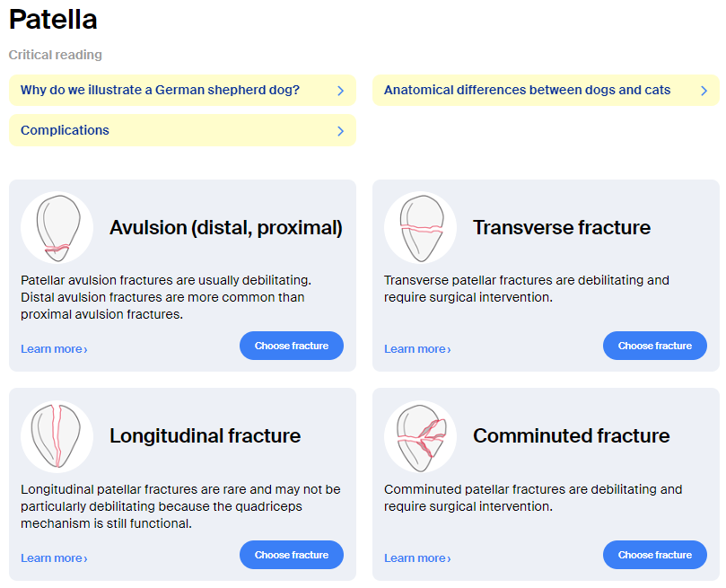Choose fracture for Avulsion (distal, proximal)
The width and height of the screenshot is (726, 588).
coord(292,346)
